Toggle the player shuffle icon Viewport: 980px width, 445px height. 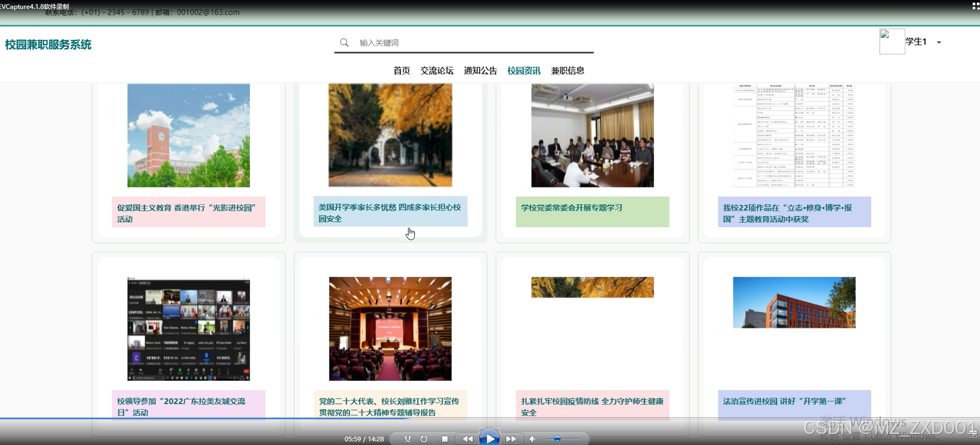407,439
